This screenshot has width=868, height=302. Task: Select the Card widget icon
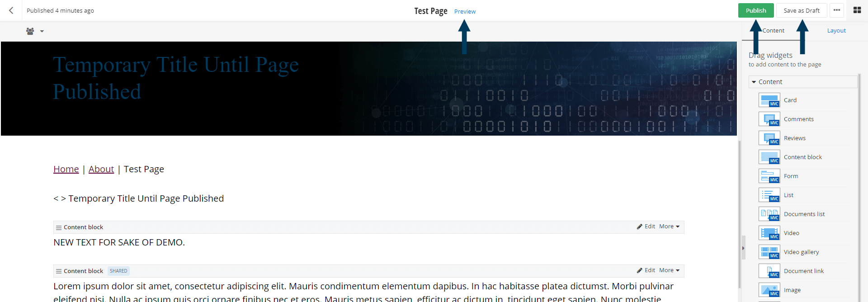pyautogui.click(x=769, y=100)
